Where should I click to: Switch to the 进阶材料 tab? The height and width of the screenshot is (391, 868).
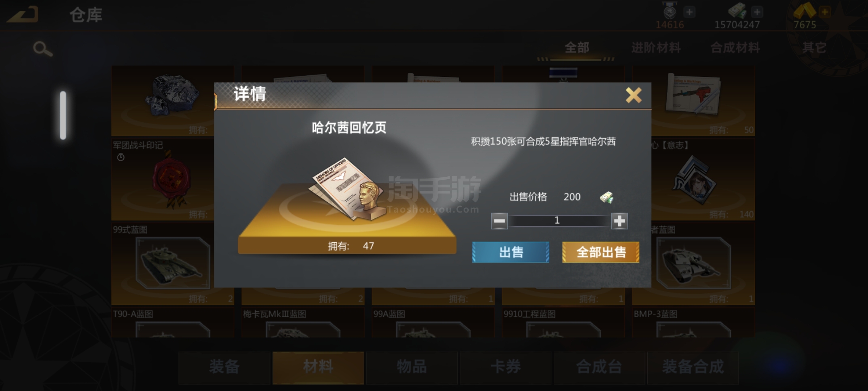(656, 48)
